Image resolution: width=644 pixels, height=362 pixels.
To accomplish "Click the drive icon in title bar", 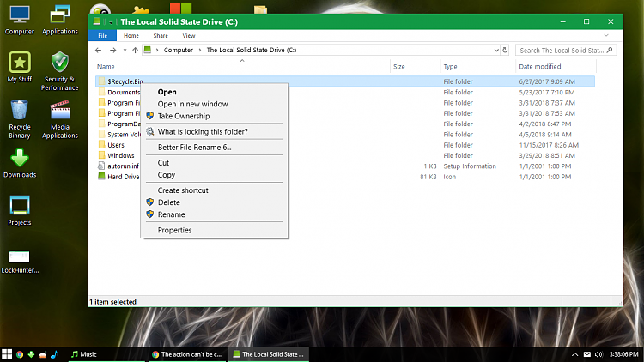I will pyautogui.click(x=97, y=21).
